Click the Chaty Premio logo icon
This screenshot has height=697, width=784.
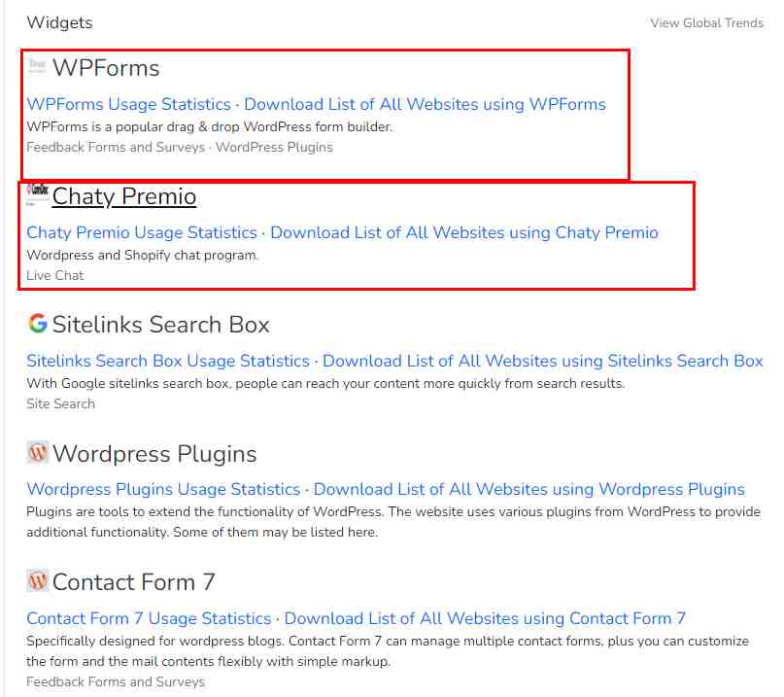pos(38,195)
